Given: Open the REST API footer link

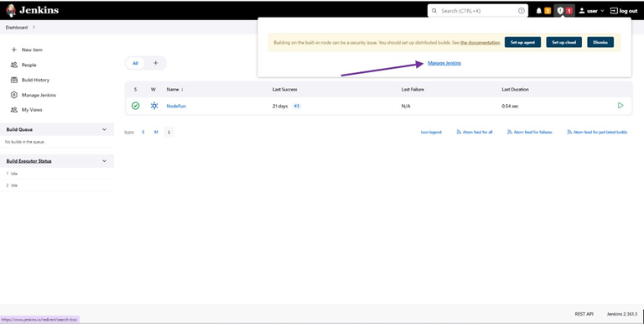Looking at the screenshot, I should pos(584,314).
